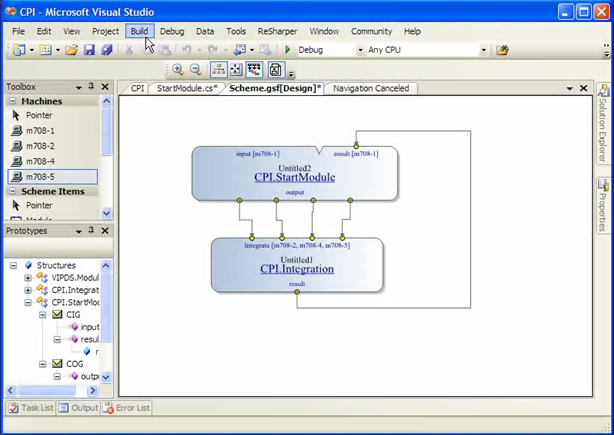Open the File menu
The image size is (614, 435).
click(x=18, y=31)
